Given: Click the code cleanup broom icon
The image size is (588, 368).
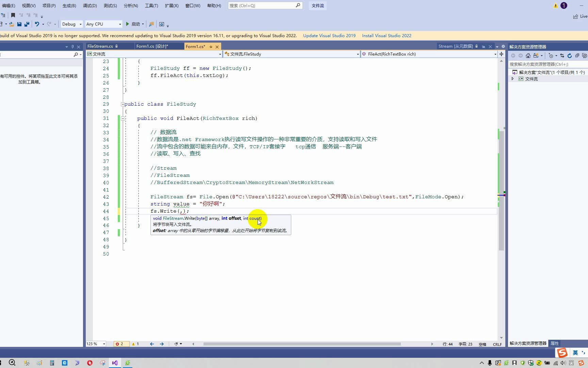Looking at the screenshot, I should tap(176, 344).
